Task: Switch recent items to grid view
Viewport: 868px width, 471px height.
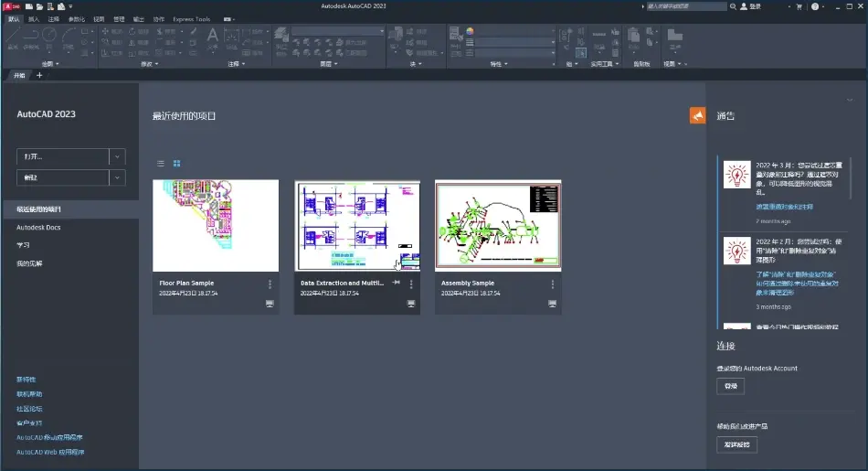Action: (177, 164)
